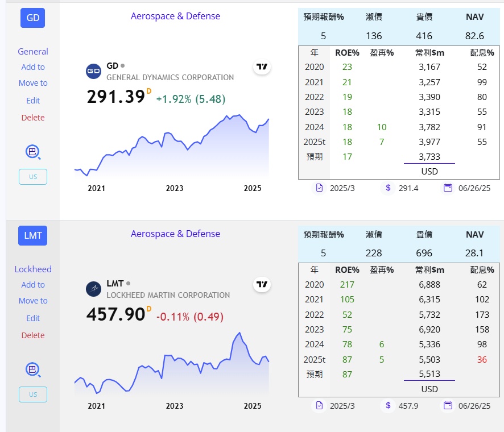
Task: Click the TradingView logo on GD chart
Action: click(262, 67)
